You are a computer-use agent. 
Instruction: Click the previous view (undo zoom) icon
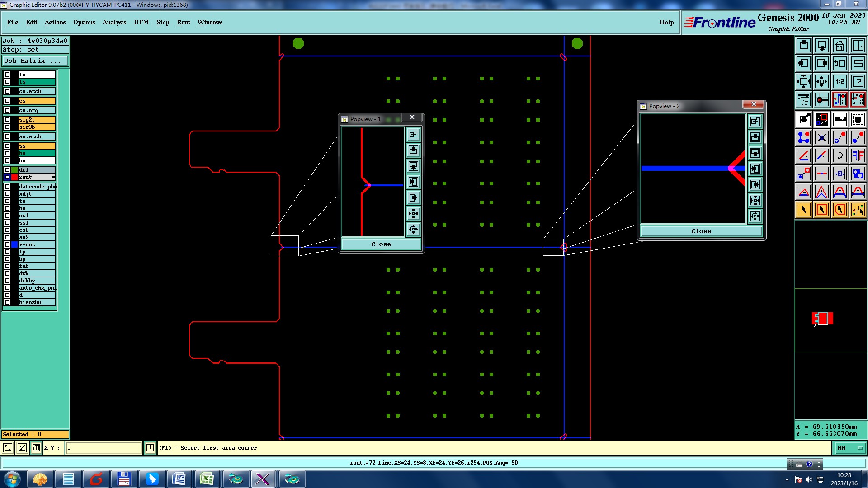840,63
